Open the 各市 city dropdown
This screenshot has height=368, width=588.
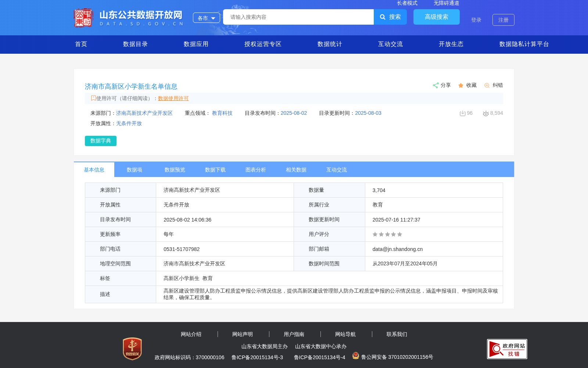(x=207, y=18)
